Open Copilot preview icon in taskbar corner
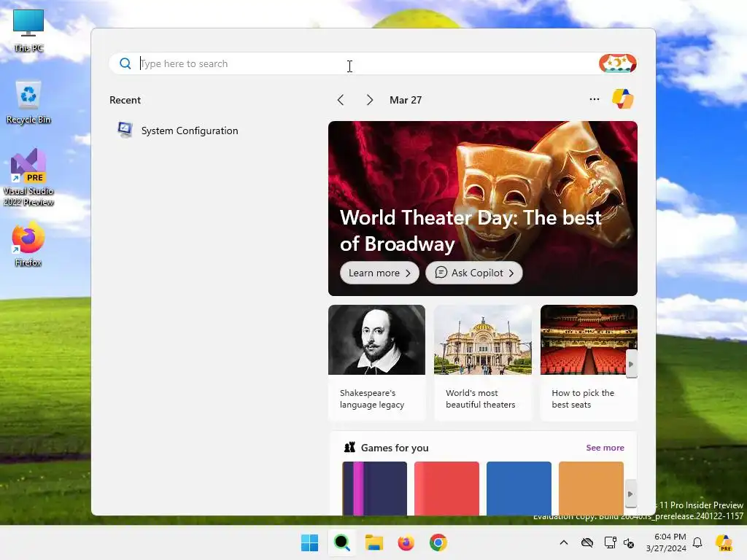This screenshot has height=560, width=747. [x=724, y=542]
